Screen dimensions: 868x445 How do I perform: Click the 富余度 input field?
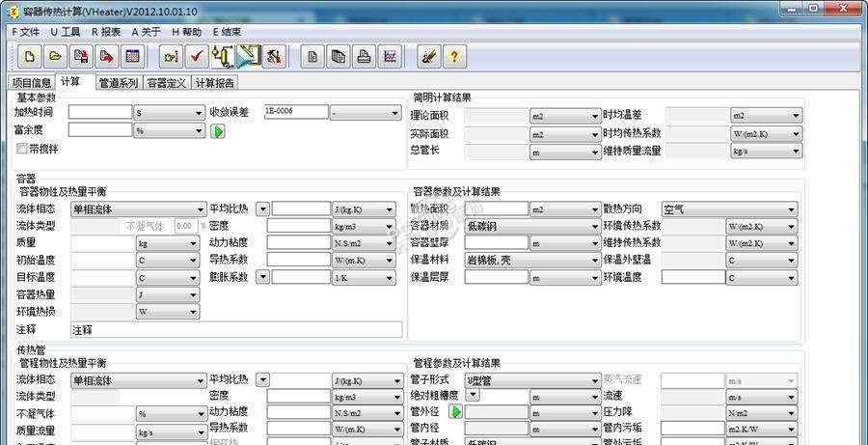click(100, 130)
